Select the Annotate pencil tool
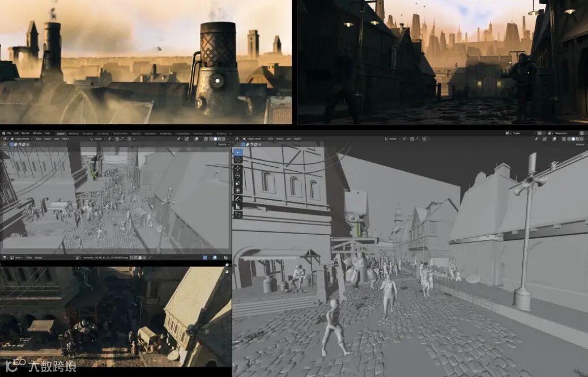The image size is (588, 377). pos(238,199)
